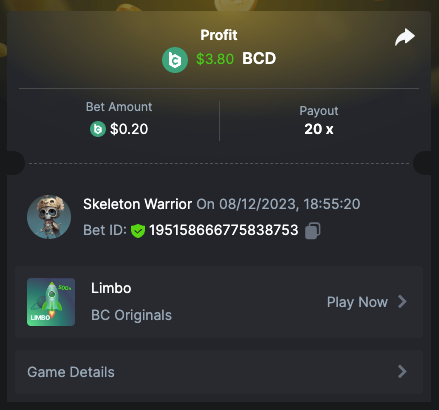Click chevron next to Play Now
The image size is (439, 410).
coord(402,302)
